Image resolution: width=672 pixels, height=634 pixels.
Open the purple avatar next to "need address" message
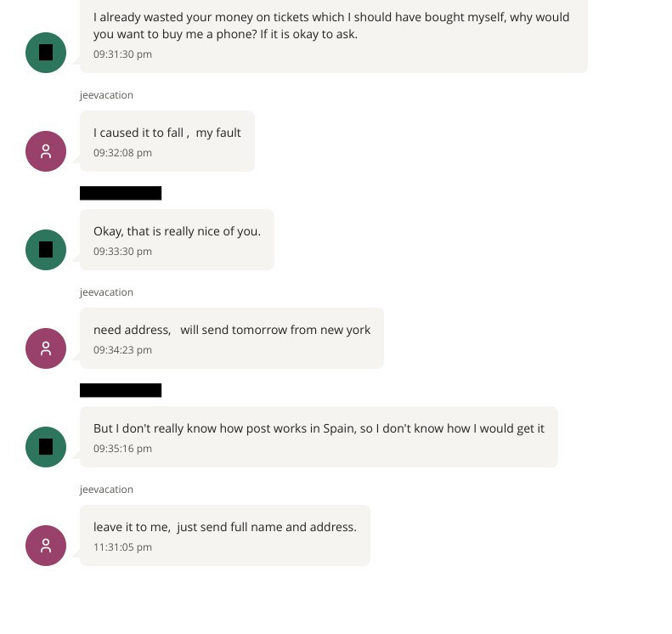tap(46, 348)
